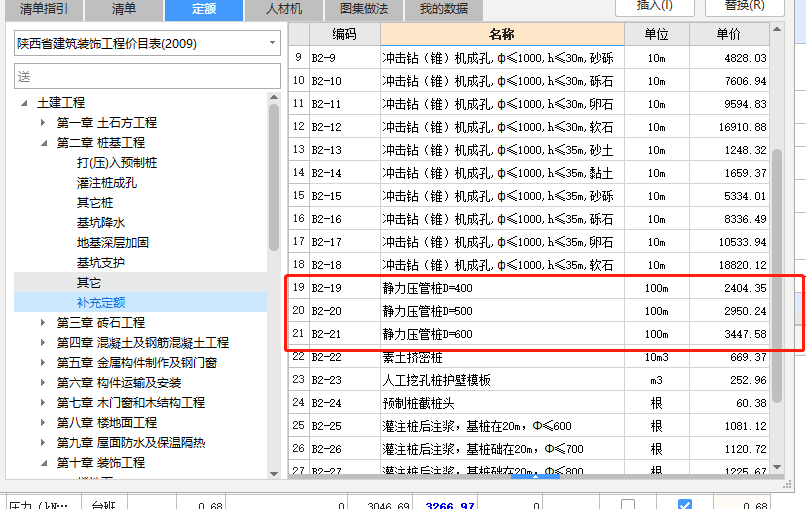Click row number 15 header cell
This screenshot has width=806, height=509.
pyautogui.click(x=299, y=196)
